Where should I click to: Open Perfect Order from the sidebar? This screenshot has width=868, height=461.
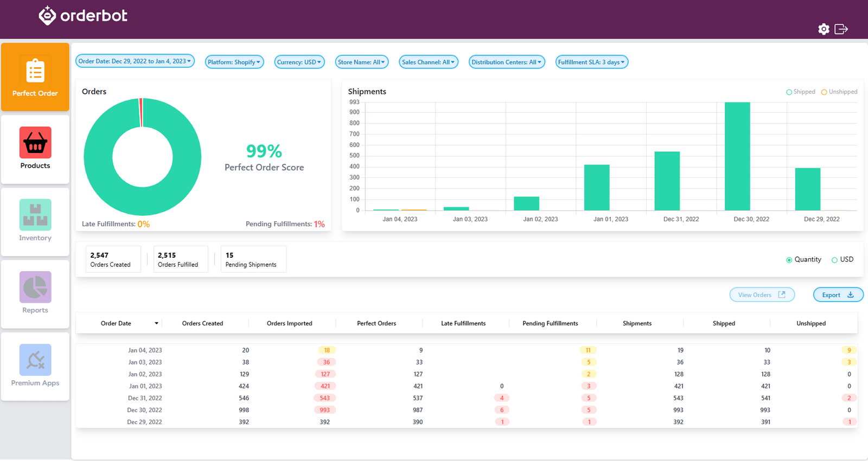35,77
